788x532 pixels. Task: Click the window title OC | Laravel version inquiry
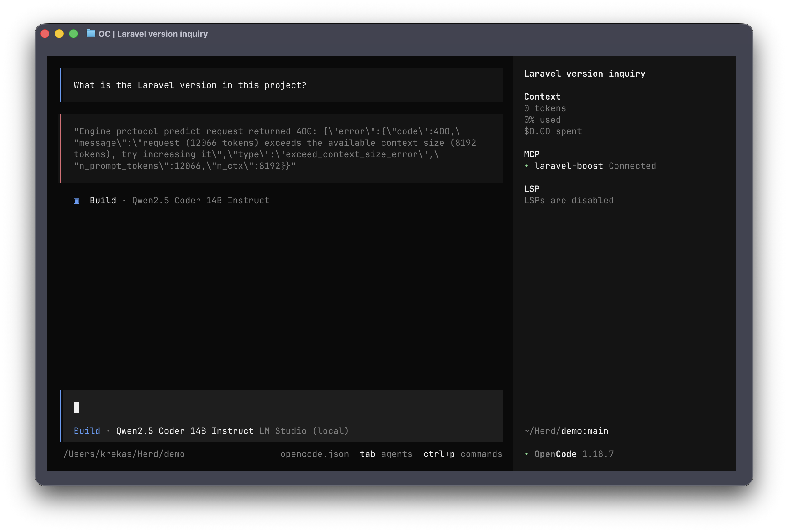pos(153,34)
